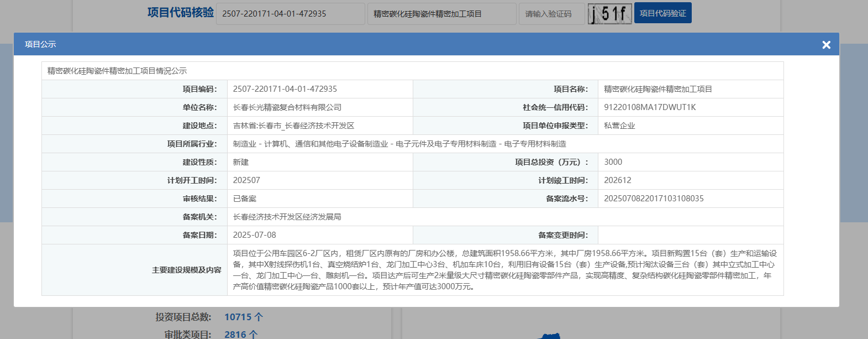
Task: Click the 请输入验证码 captcha input
Action: click(x=552, y=14)
